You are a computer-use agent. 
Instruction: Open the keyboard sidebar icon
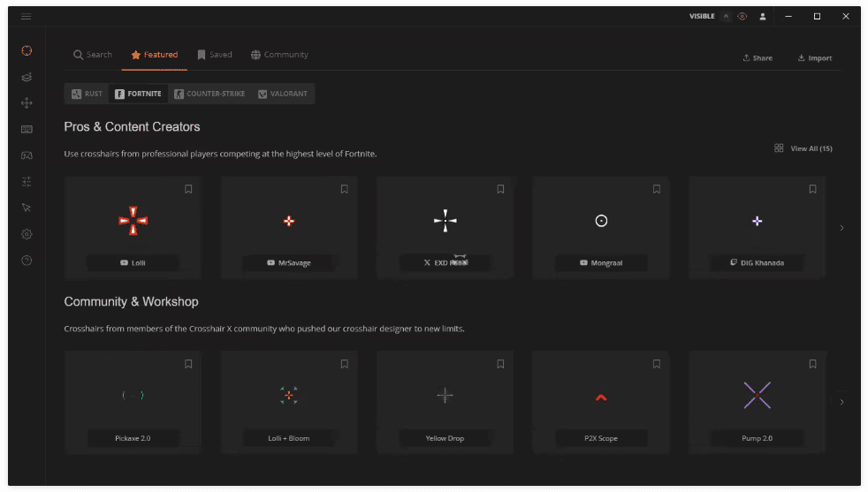point(27,130)
